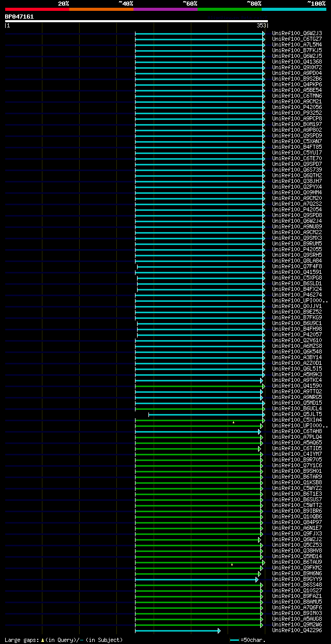Select the UniRef100_B6TAU9 label
The height and width of the screenshot is (644, 331).
click(297, 562)
